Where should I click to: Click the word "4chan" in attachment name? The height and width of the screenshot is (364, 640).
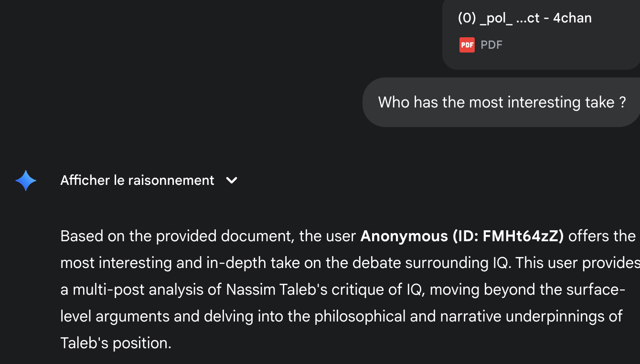572,18
